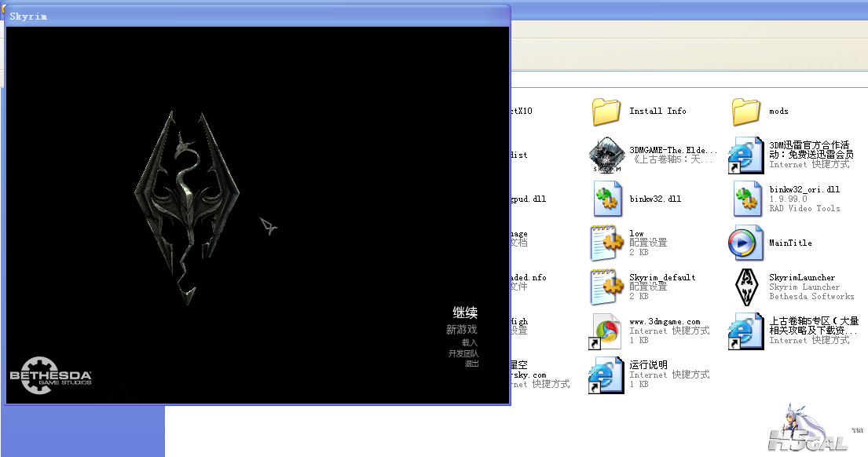Select the binkw32_ori.dll file icon

747,199
